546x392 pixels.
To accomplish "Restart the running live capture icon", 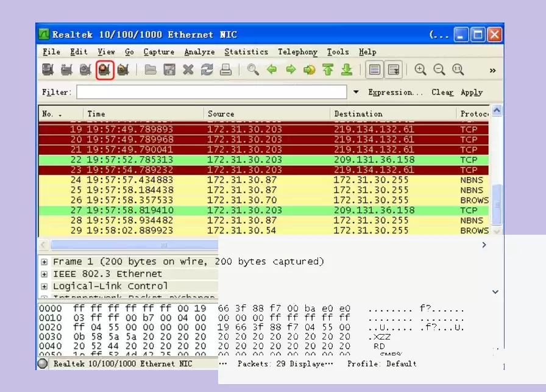I will click(x=123, y=69).
